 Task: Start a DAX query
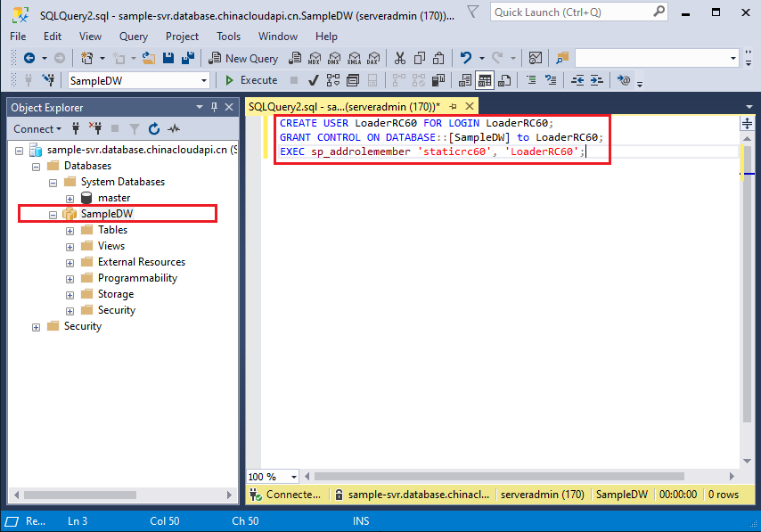(x=373, y=58)
